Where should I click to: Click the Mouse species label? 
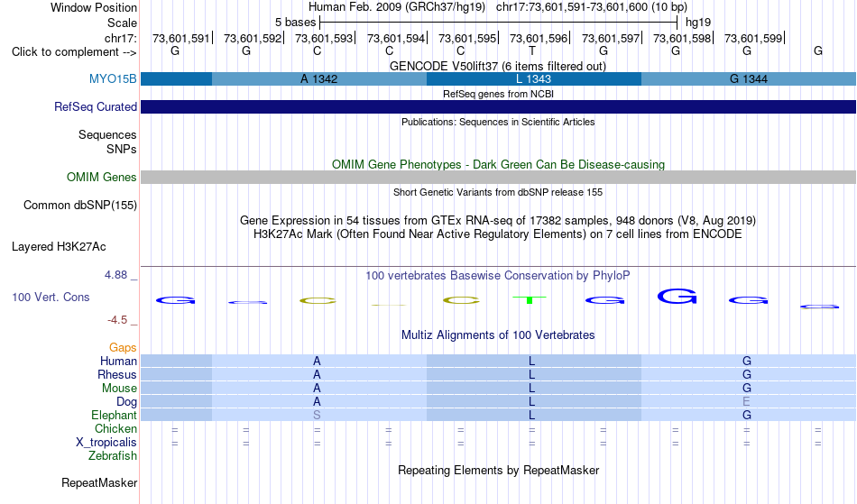119,389
